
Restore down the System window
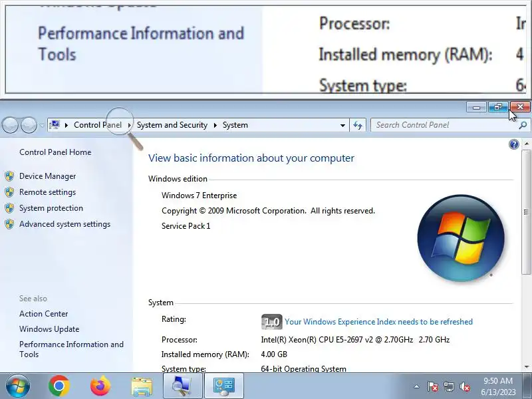498,107
